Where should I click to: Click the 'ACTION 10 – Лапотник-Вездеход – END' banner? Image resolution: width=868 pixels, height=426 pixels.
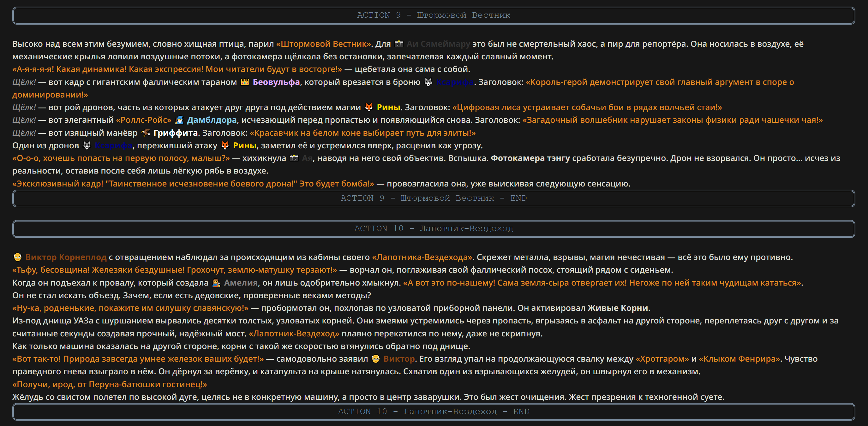pos(434,411)
